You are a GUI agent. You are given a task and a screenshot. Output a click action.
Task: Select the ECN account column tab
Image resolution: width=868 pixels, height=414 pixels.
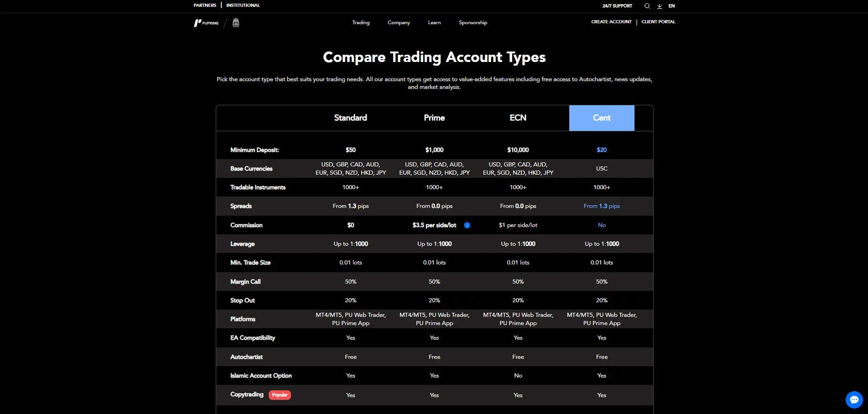518,118
